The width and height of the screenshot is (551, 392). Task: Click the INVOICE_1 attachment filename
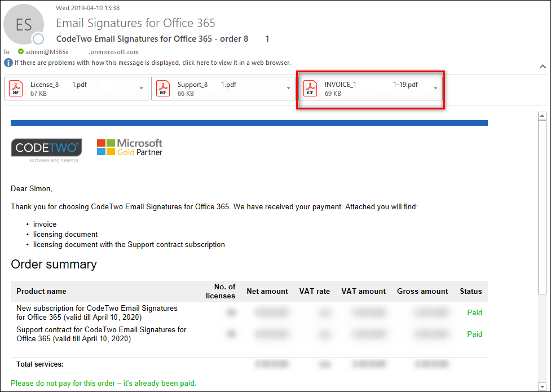pos(371,85)
